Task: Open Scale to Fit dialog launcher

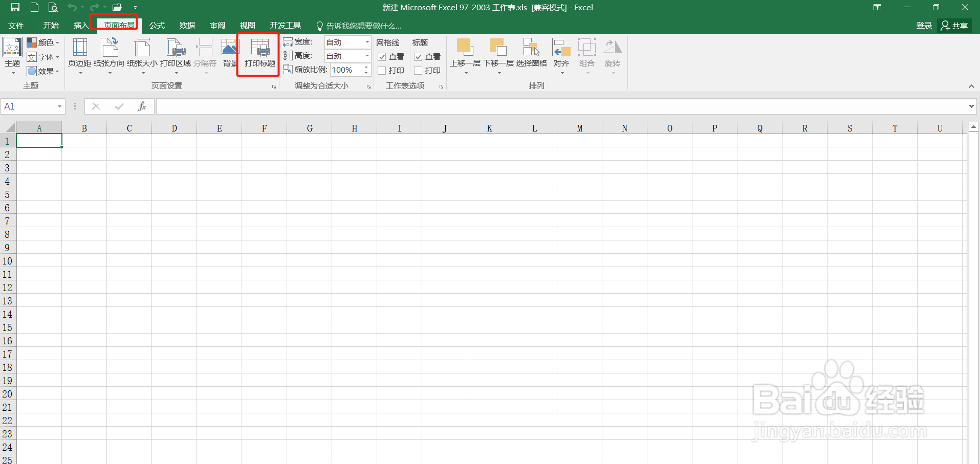Action: [x=368, y=87]
